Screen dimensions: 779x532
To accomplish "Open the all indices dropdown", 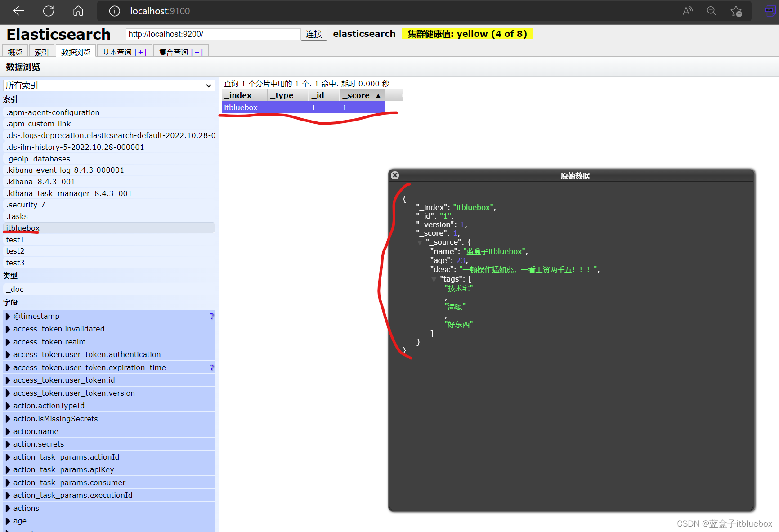I will coord(109,85).
